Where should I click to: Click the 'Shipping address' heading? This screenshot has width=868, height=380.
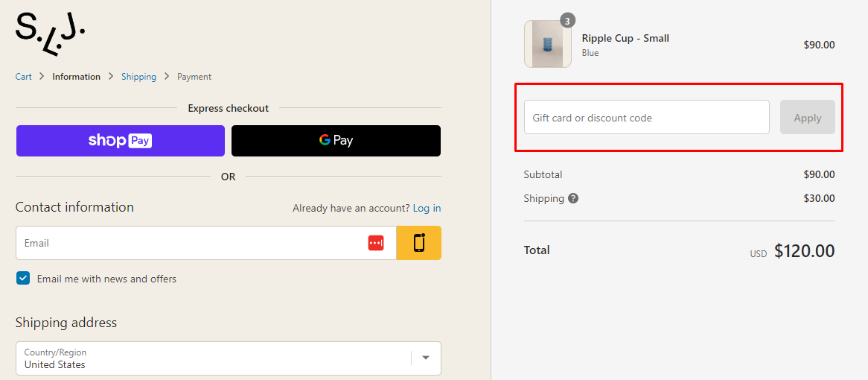[66, 323]
